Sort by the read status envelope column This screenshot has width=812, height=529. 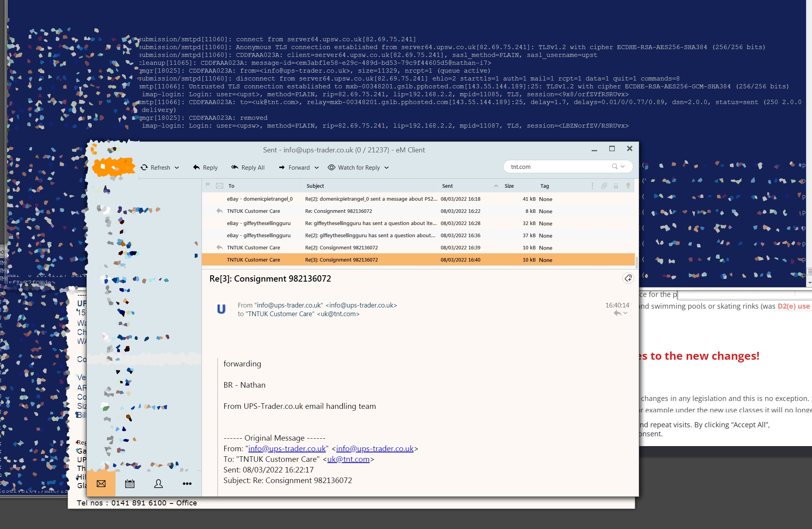coord(220,186)
